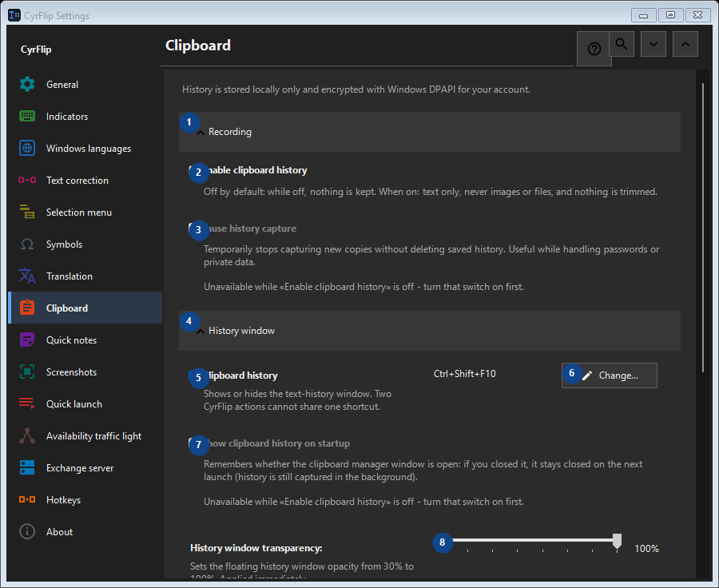Click the History window transparency slider thumb

click(618, 541)
